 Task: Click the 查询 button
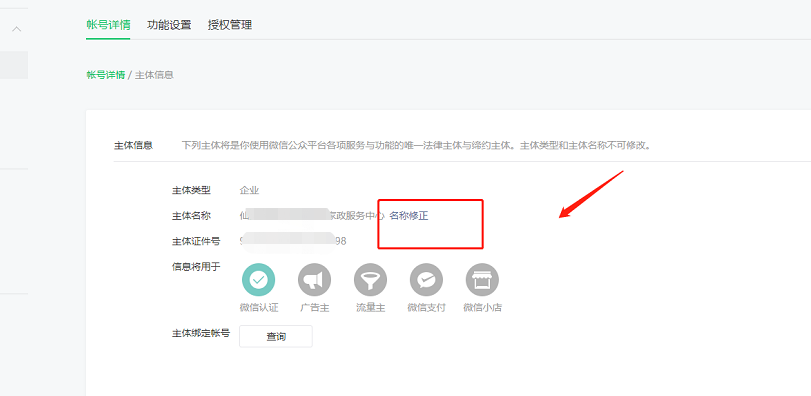click(x=276, y=337)
